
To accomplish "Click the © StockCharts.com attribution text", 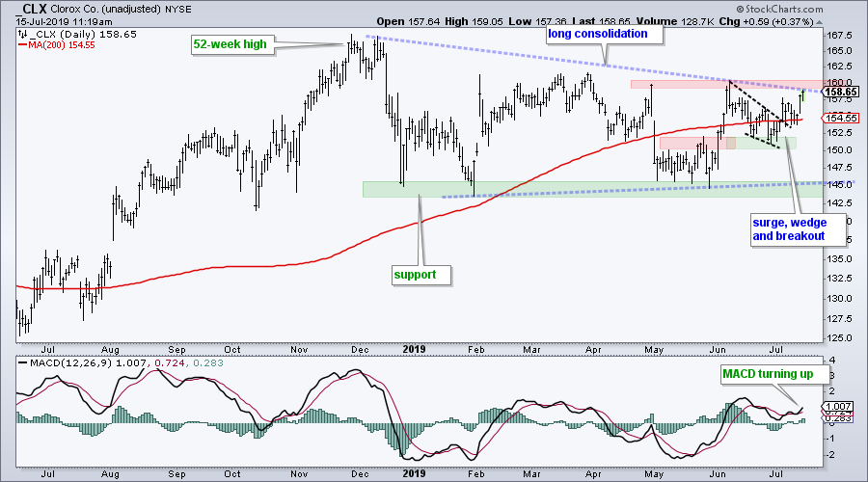I will point(779,9).
